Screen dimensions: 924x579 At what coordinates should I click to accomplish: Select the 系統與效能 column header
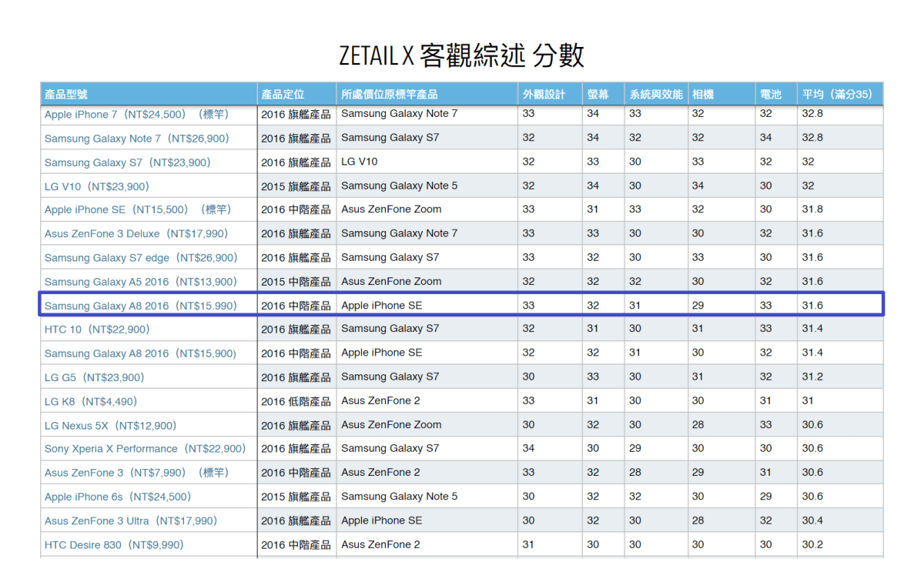(x=656, y=94)
